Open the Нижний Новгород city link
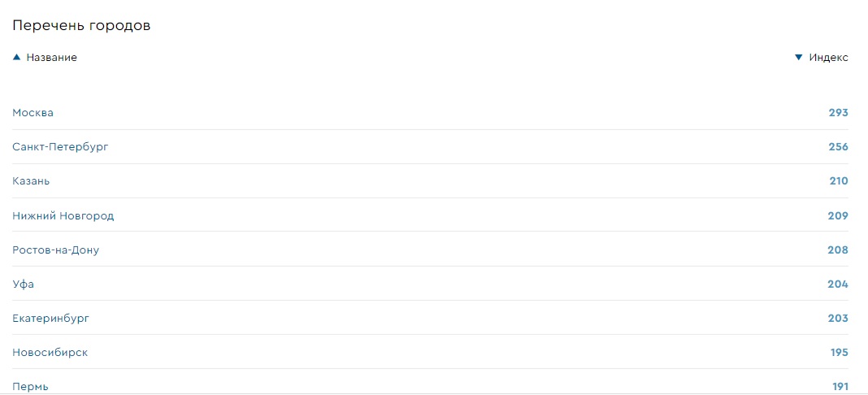 point(63,216)
